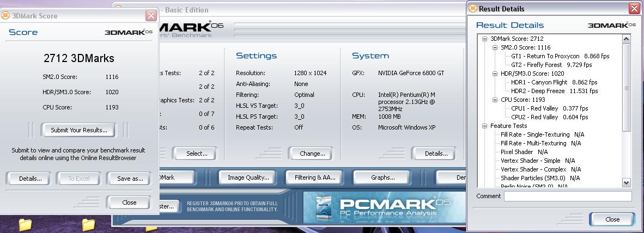Click NVIDIA GeForce 6800 GT text

click(x=411, y=73)
